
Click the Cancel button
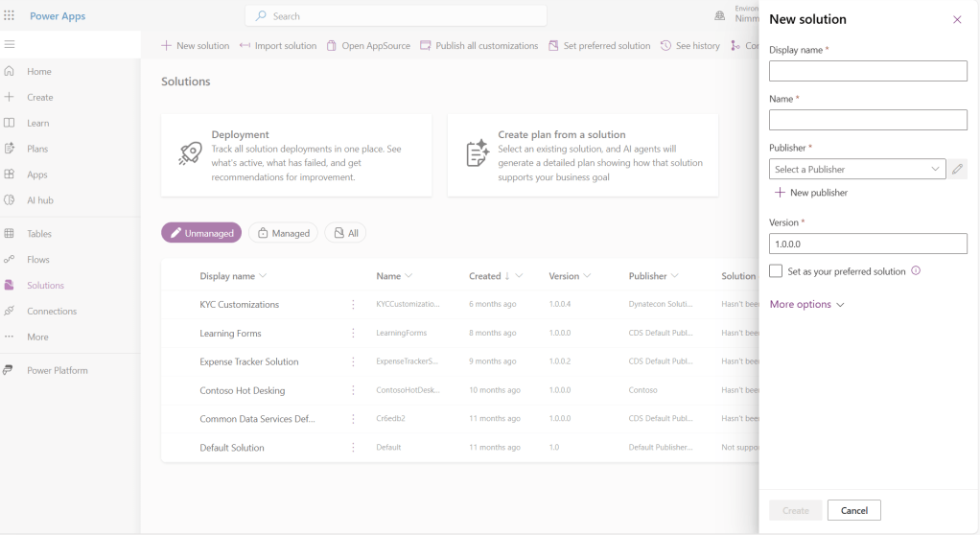coord(853,510)
